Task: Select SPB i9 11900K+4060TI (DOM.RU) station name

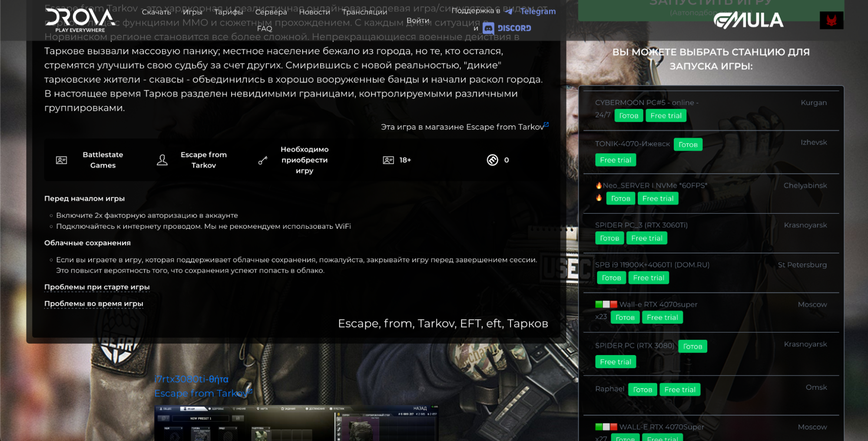Action: 652,265
